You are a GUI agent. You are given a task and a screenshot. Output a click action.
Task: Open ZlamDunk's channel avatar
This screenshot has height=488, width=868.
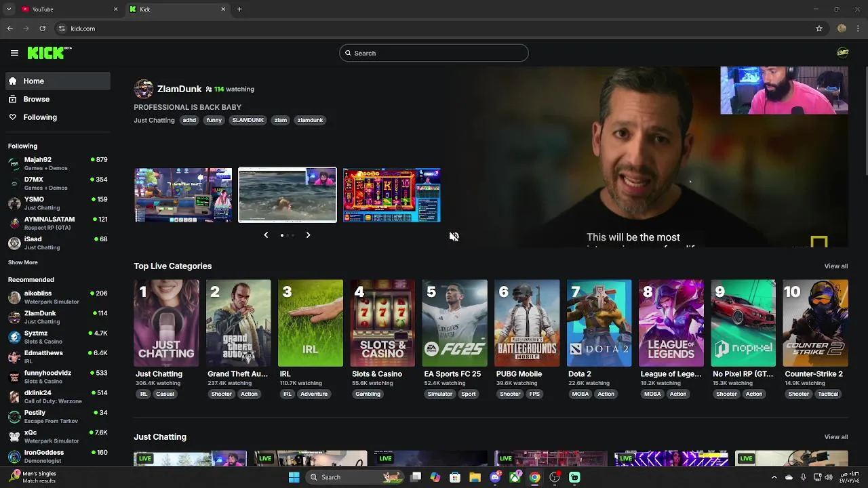[143, 89]
